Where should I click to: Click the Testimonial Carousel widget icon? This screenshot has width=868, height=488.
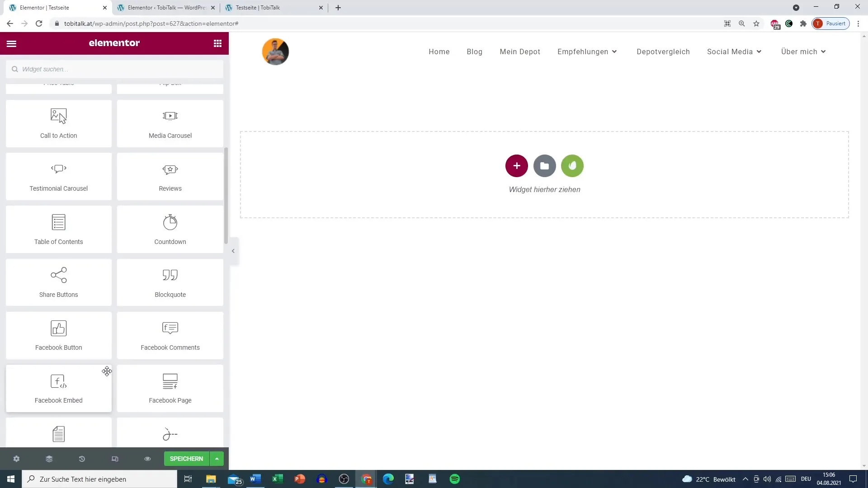(x=58, y=169)
